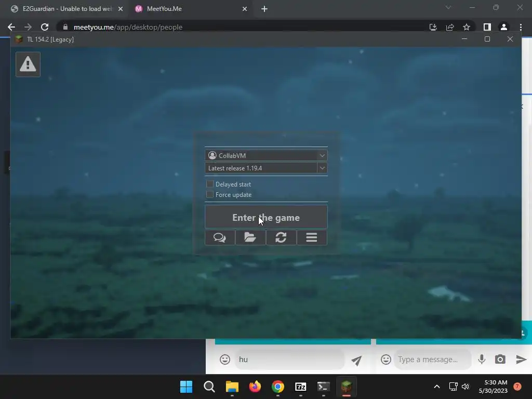The height and width of the screenshot is (399, 532).
Task: Click the warning triangle icon in TL launcher
Action: pos(28,64)
